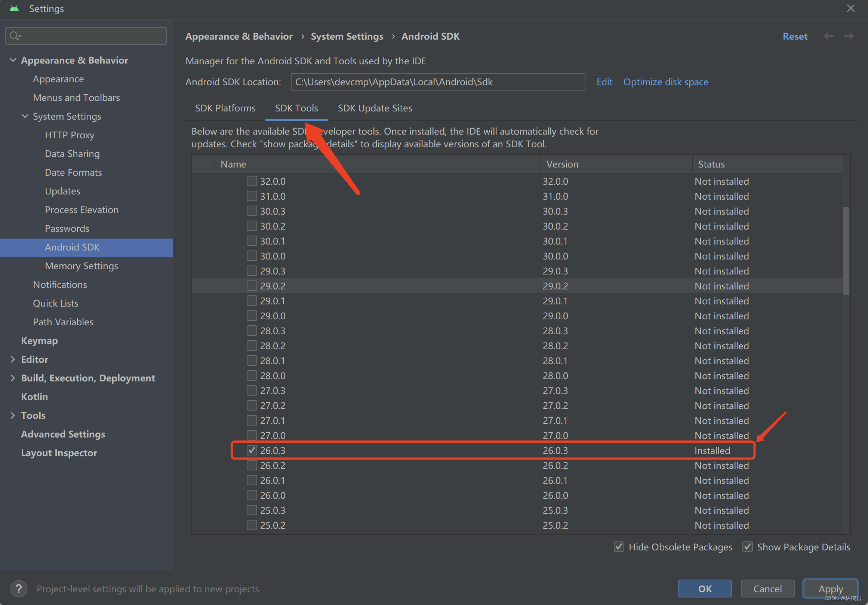Select Process Elevation item
The image size is (868, 605).
[81, 210]
